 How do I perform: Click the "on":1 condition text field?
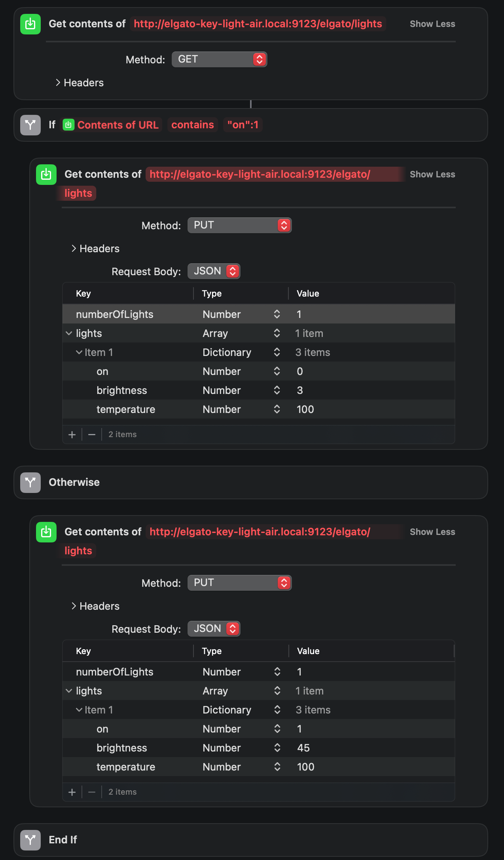[x=243, y=125]
